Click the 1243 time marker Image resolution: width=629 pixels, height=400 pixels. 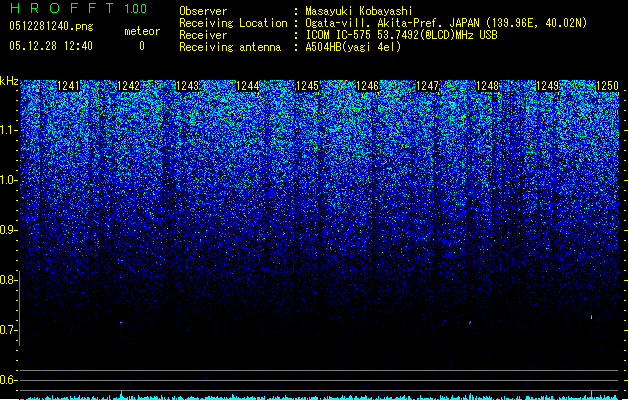point(188,86)
